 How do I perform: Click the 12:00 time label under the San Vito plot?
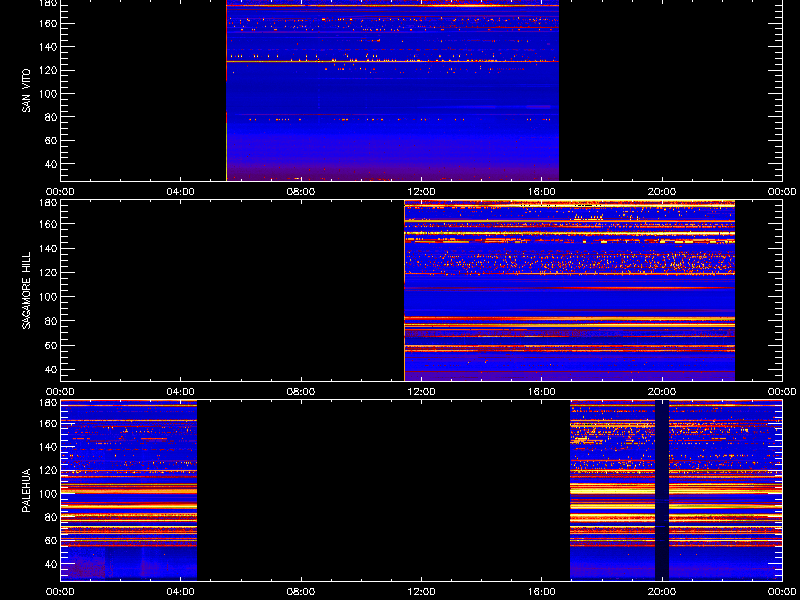tap(421, 192)
